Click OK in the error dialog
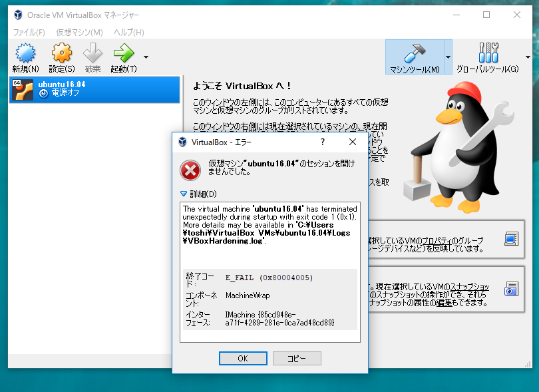 click(x=243, y=358)
